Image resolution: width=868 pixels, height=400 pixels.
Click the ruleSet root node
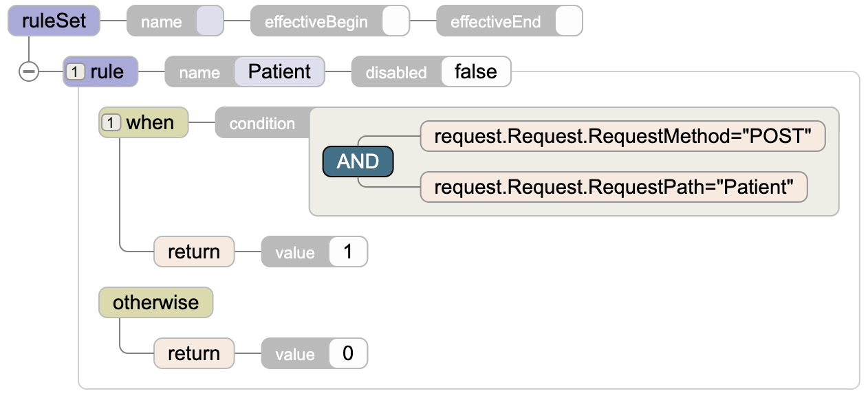[54, 21]
